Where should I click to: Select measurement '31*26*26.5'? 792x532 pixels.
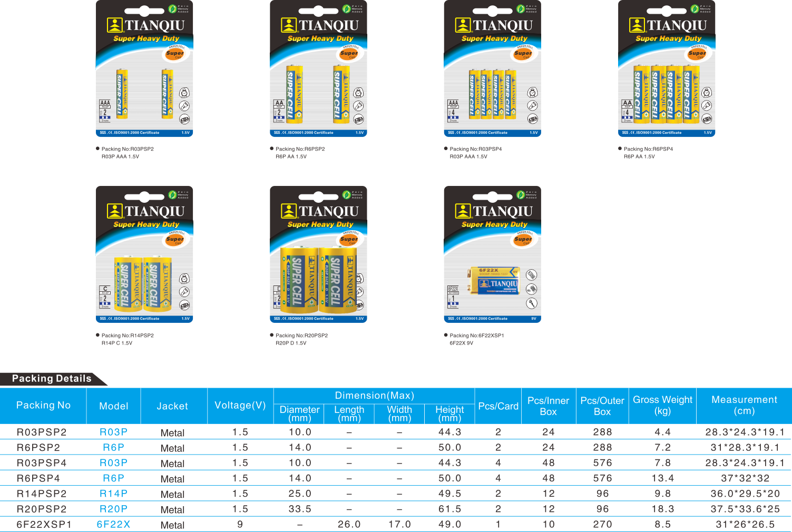coord(745,524)
